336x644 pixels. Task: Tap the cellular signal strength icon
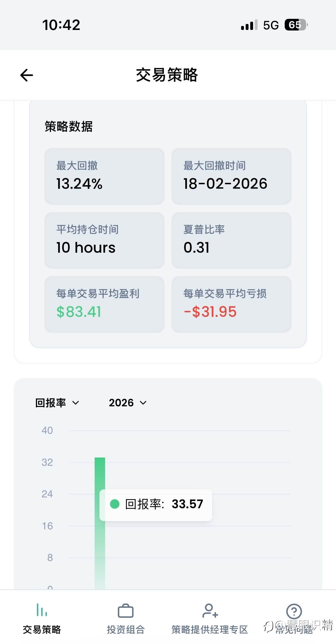click(249, 25)
